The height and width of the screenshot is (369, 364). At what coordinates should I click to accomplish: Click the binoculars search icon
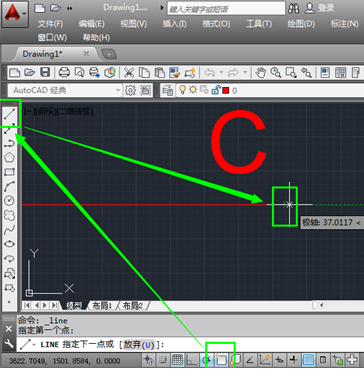[x=294, y=8]
